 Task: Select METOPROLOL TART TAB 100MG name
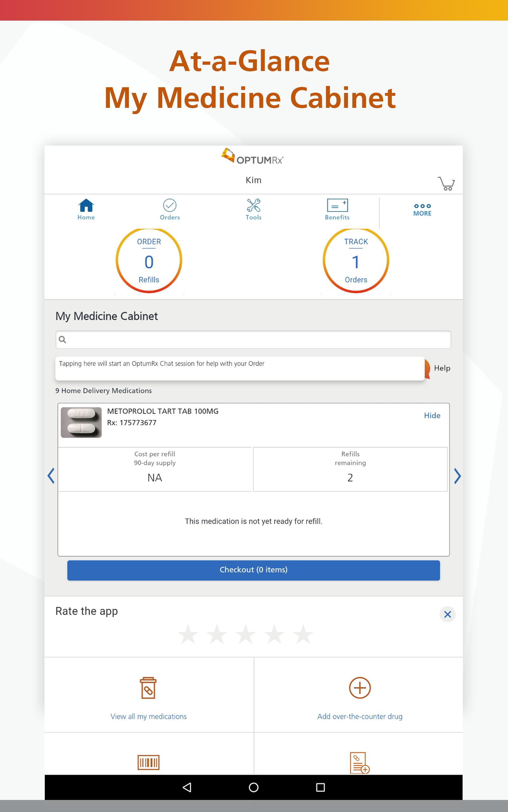tap(163, 411)
